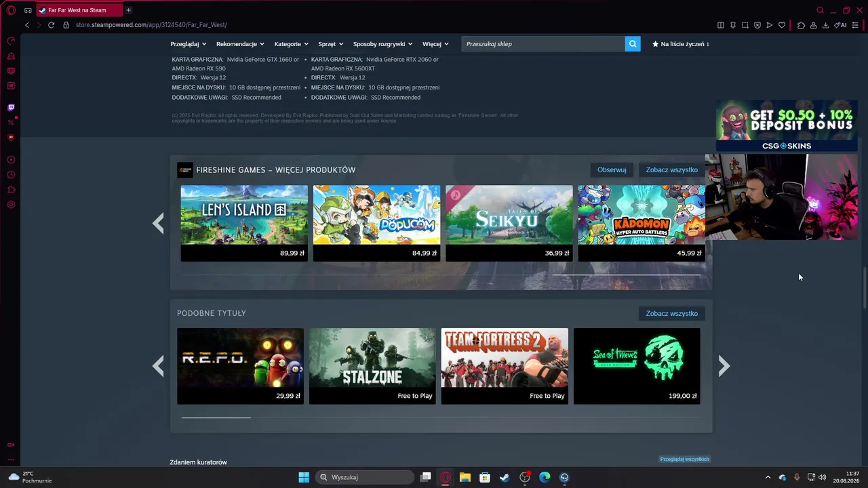Expand the Więcej dropdown menu
This screenshot has height=488, width=868.
coord(435,44)
